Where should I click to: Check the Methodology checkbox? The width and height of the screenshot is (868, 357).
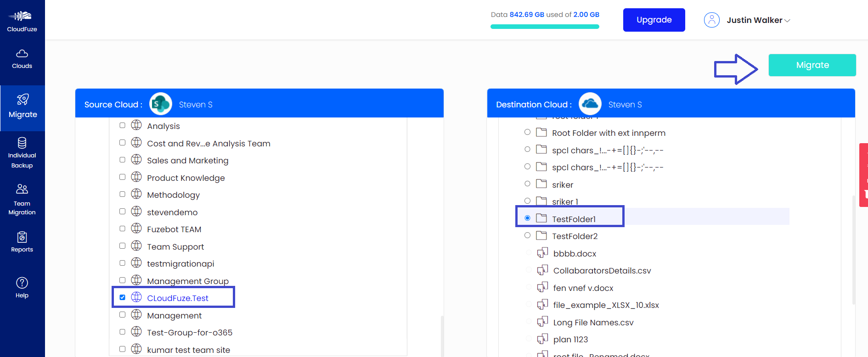click(x=122, y=194)
